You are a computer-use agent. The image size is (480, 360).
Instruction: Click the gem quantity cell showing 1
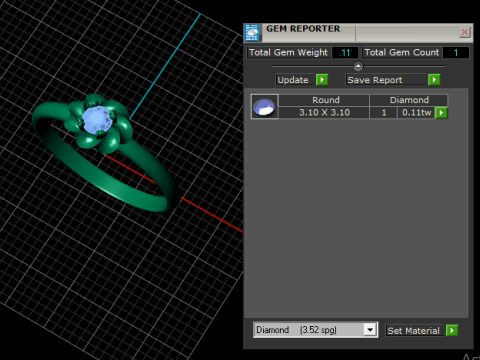pos(384,113)
